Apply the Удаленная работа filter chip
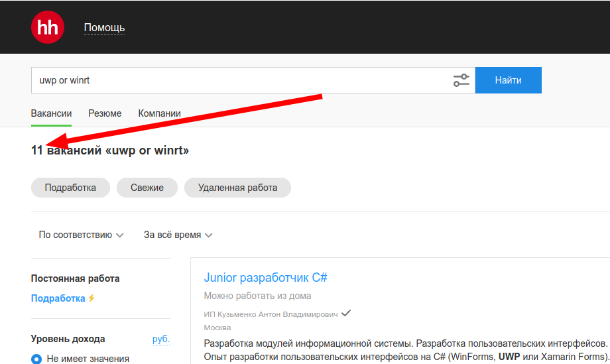Viewport: 610px width, 364px height. point(237,188)
